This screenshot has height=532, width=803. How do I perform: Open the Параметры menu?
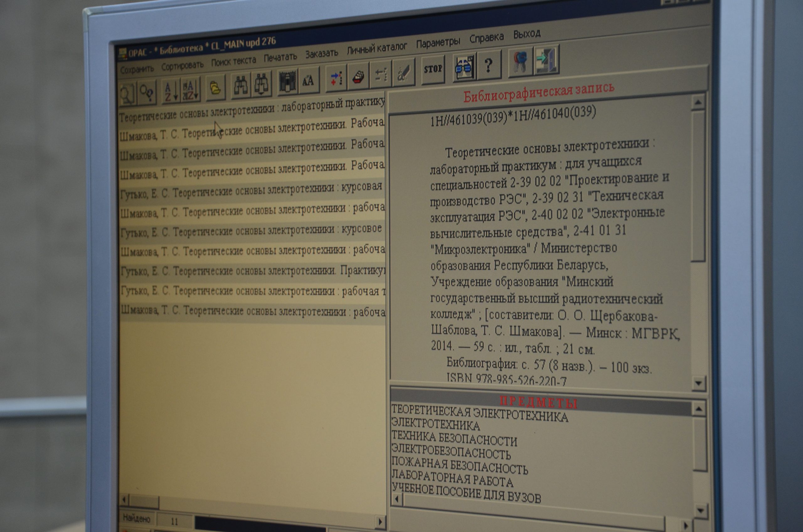pyautogui.click(x=438, y=43)
